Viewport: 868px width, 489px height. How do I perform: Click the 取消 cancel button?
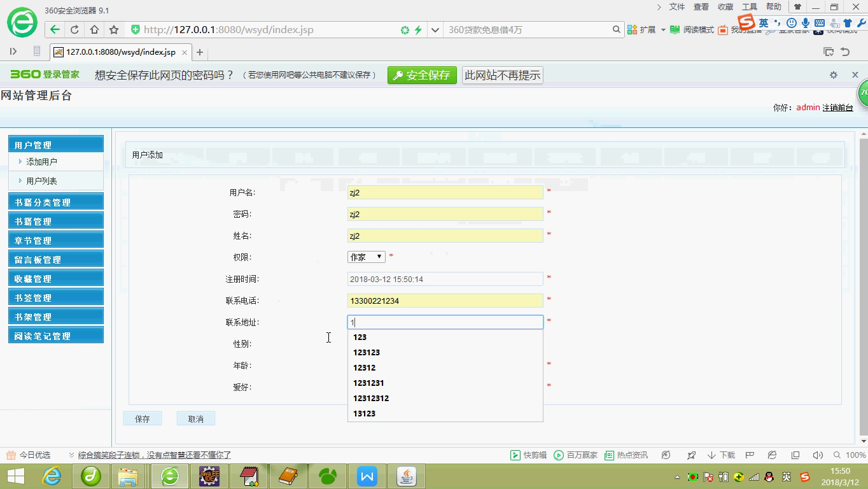(x=196, y=418)
